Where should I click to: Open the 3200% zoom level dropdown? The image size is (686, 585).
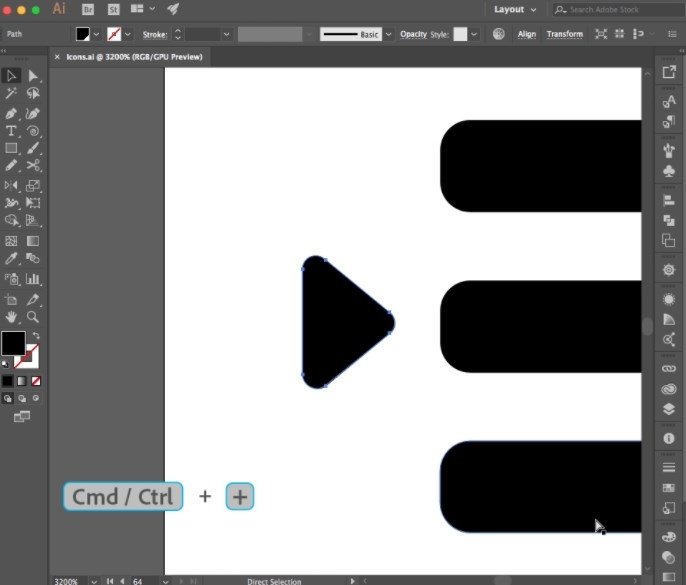[94, 581]
